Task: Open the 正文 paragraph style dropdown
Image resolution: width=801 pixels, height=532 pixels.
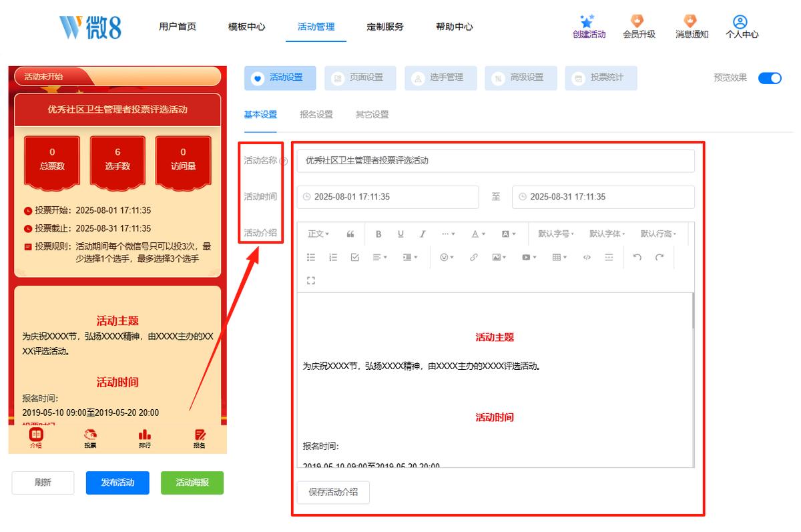Action: [x=318, y=234]
